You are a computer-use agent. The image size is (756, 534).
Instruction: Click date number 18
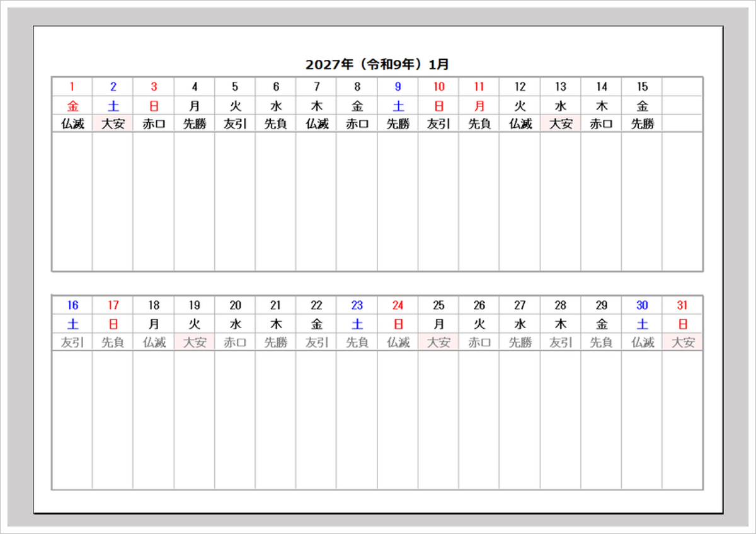[x=154, y=305]
